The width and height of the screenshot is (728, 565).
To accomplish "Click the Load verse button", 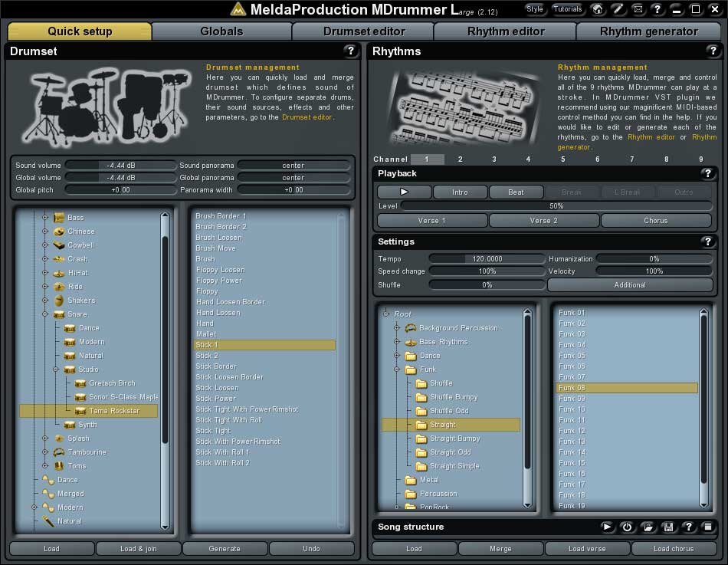I will click(x=587, y=549).
